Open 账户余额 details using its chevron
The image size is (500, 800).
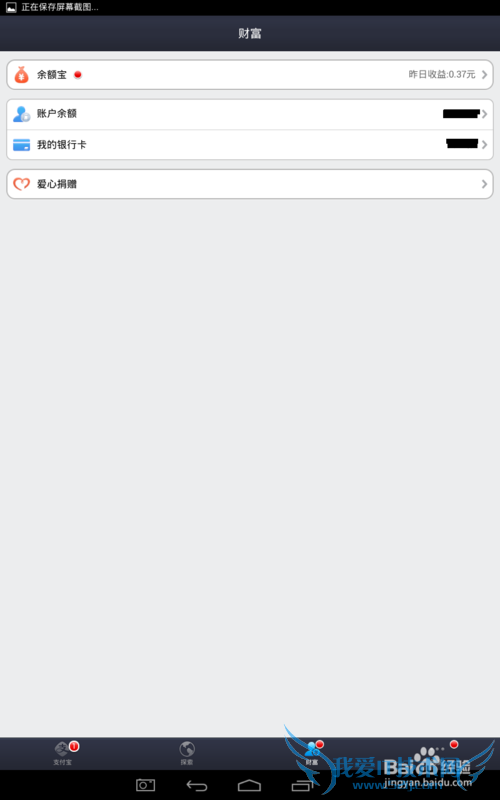484,114
